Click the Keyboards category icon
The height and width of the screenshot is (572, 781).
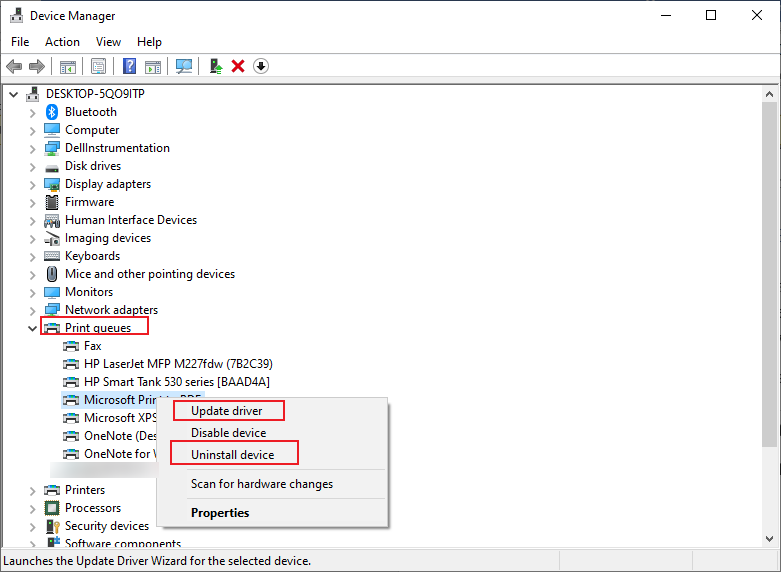52,256
